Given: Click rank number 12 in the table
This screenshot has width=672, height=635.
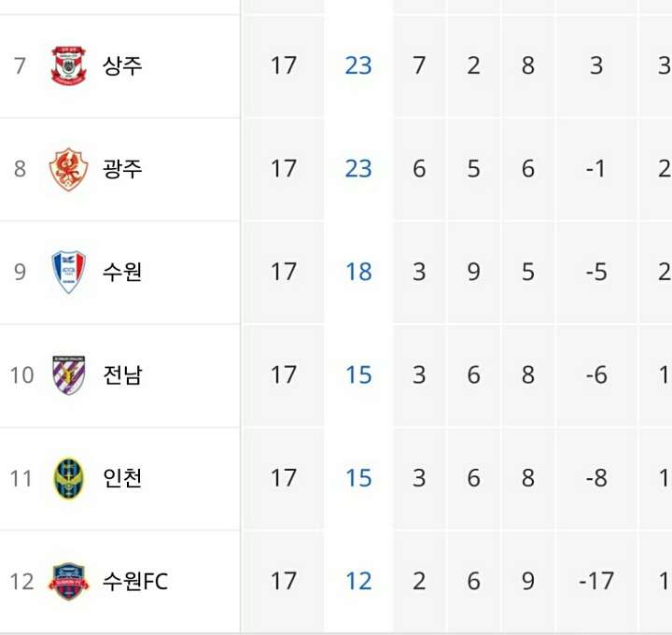Looking at the screenshot, I should pos(21,582).
